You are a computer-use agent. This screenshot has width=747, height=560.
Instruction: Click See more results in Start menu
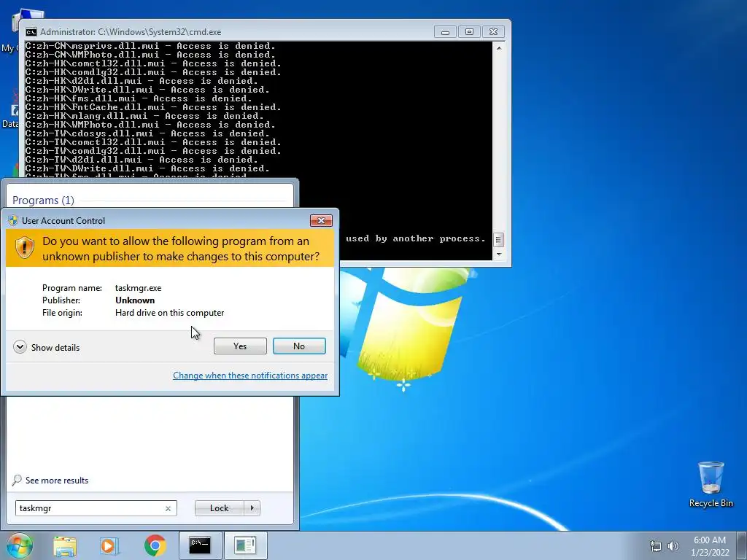(57, 481)
